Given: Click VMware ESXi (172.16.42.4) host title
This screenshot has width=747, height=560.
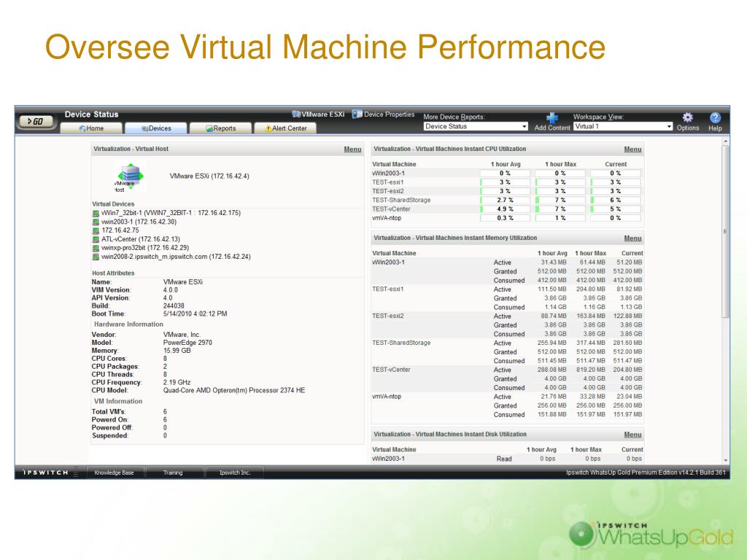Looking at the screenshot, I should (x=209, y=176).
